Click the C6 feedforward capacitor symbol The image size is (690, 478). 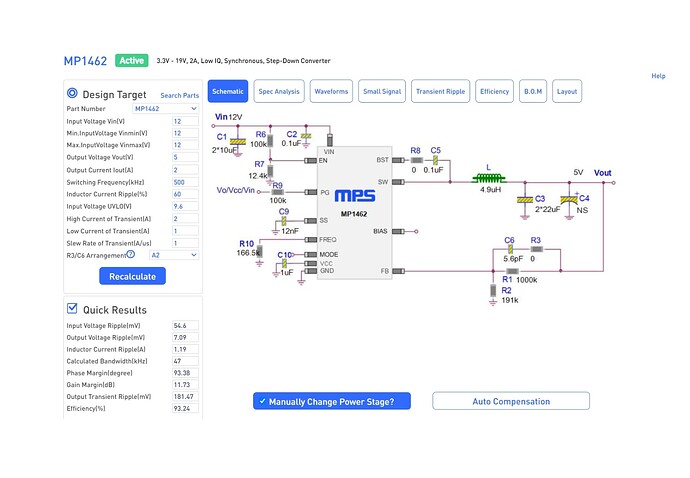click(x=510, y=249)
